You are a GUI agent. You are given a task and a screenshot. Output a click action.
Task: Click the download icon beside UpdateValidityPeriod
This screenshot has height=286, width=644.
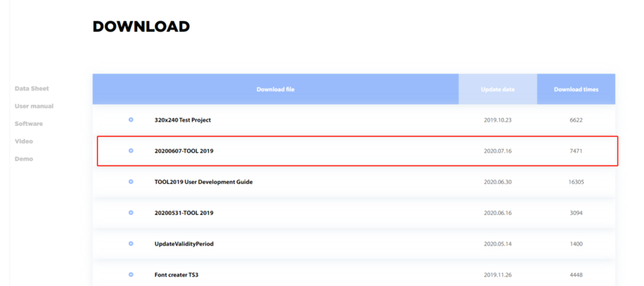[x=131, y=243]
